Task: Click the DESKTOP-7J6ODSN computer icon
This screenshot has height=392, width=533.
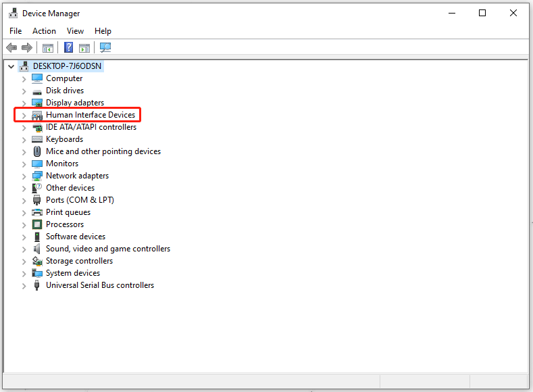Action: (x=24, y=66)
